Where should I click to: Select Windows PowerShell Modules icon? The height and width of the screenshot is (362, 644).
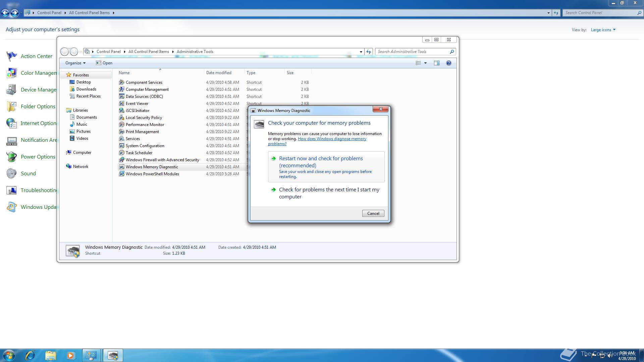122,174
